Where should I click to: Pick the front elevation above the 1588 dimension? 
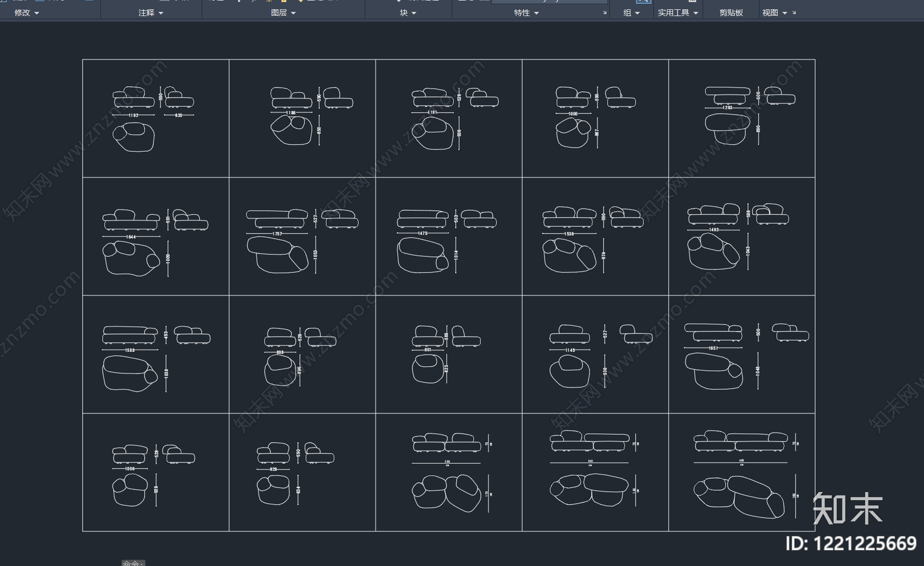tap(130, 336)
